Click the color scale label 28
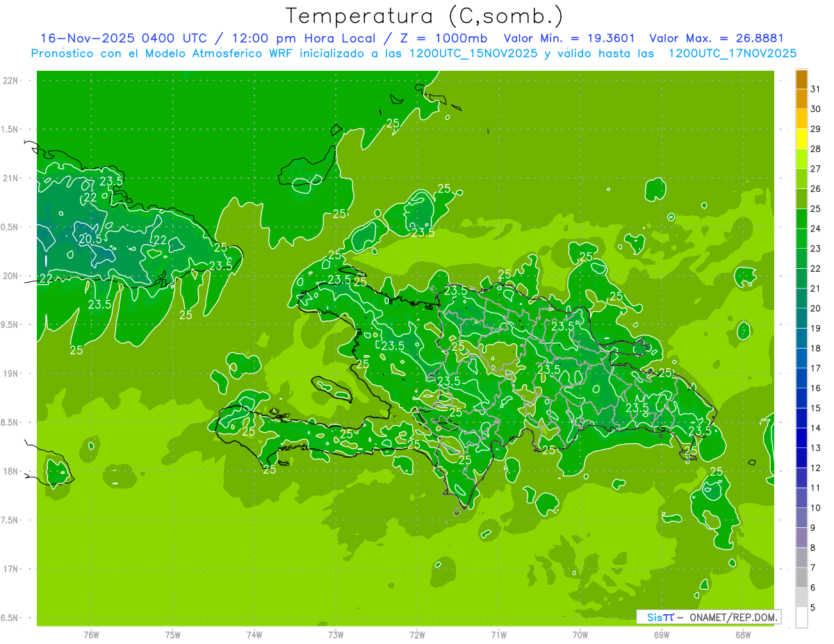Screen dimensions: 834x644 pyautogui.click(x=815, y=149)
